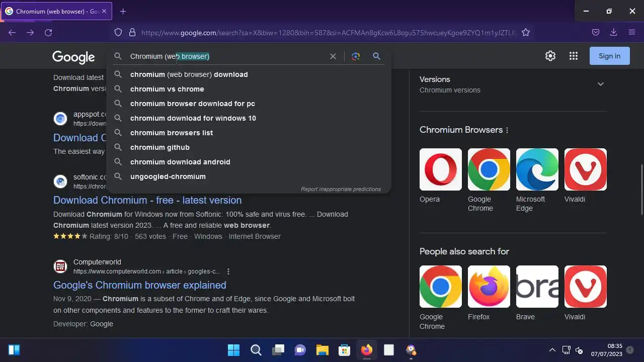Click Google Chrome under People also search for

pyautogui.click(x=441, y=287)
